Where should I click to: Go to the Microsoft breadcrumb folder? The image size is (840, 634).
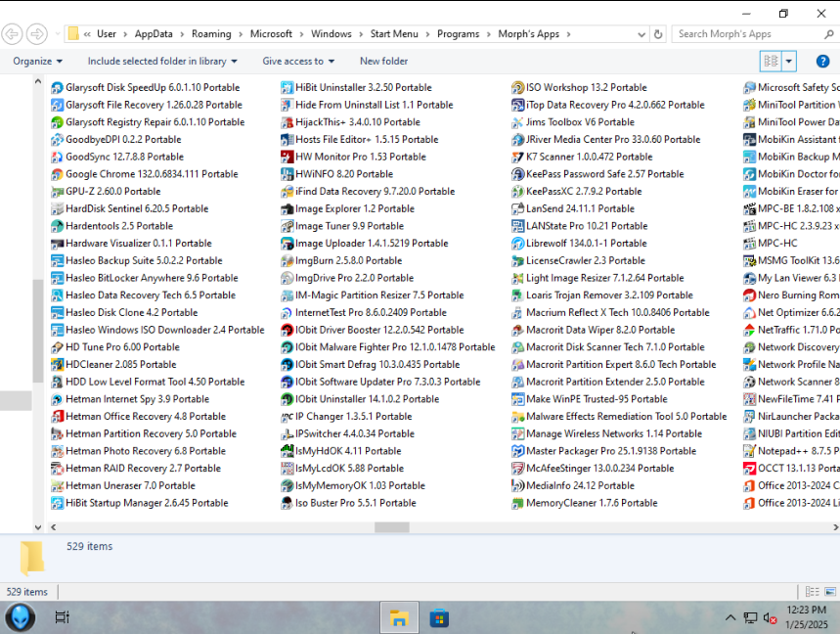(x=271, y=34)
